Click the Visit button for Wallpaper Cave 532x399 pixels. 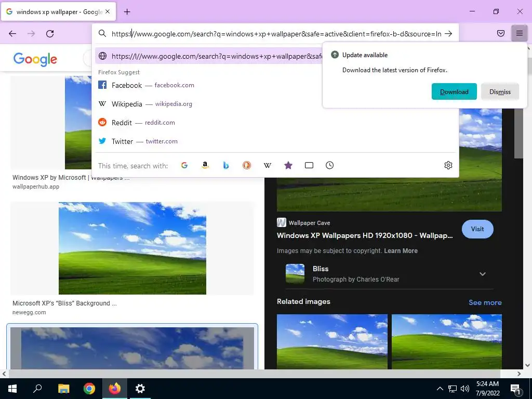pos(477,229)
